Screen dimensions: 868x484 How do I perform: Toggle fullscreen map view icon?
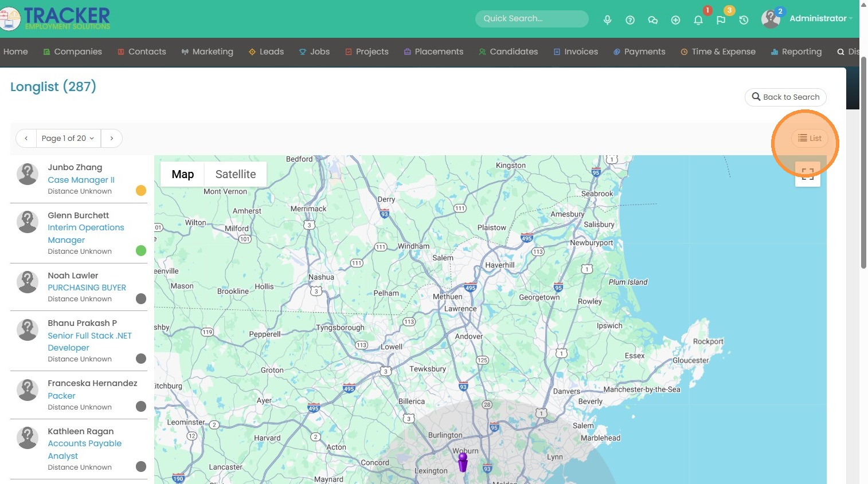(x=807, y=174)
